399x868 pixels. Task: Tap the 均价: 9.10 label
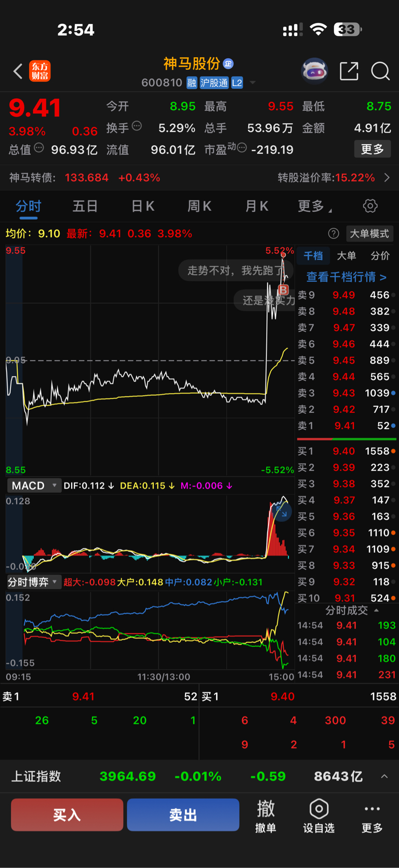(33, 234)
